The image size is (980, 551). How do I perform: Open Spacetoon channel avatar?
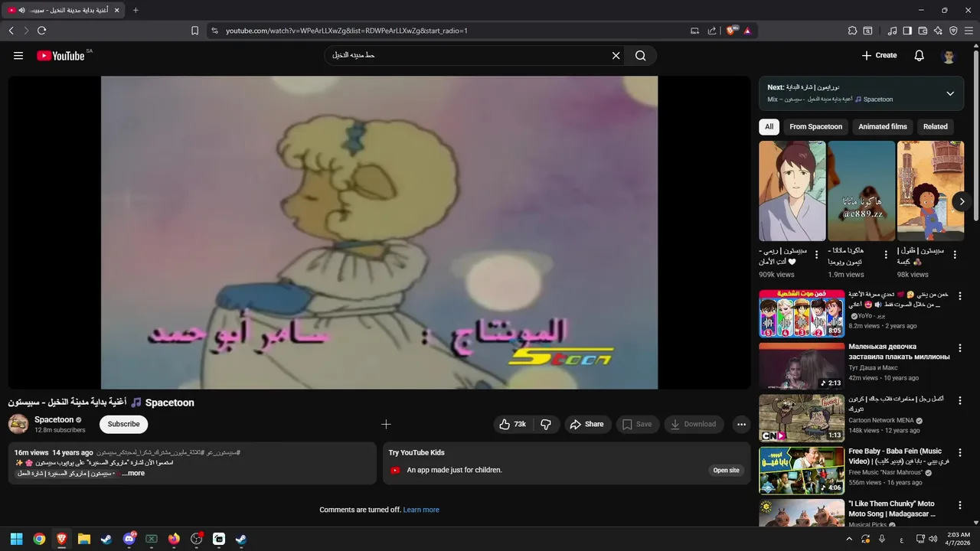pyautogui.click(x=18, y=424)
